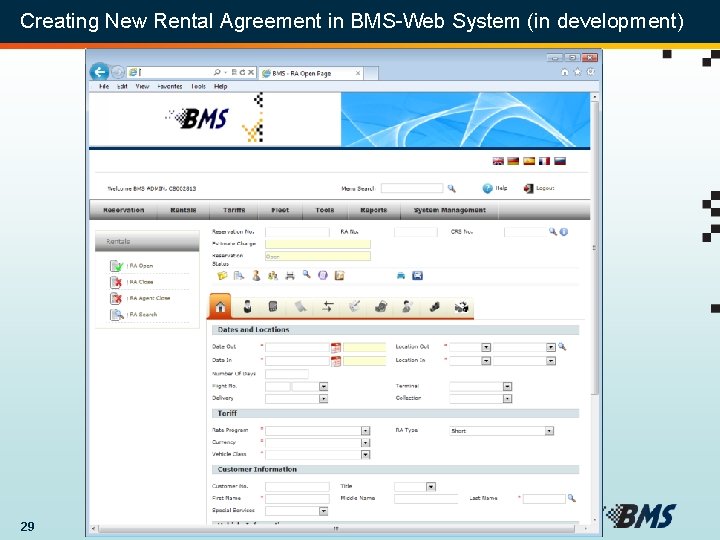Click the vertical page scrollbar
Viewport: 720px width, 540px height.
595,248
